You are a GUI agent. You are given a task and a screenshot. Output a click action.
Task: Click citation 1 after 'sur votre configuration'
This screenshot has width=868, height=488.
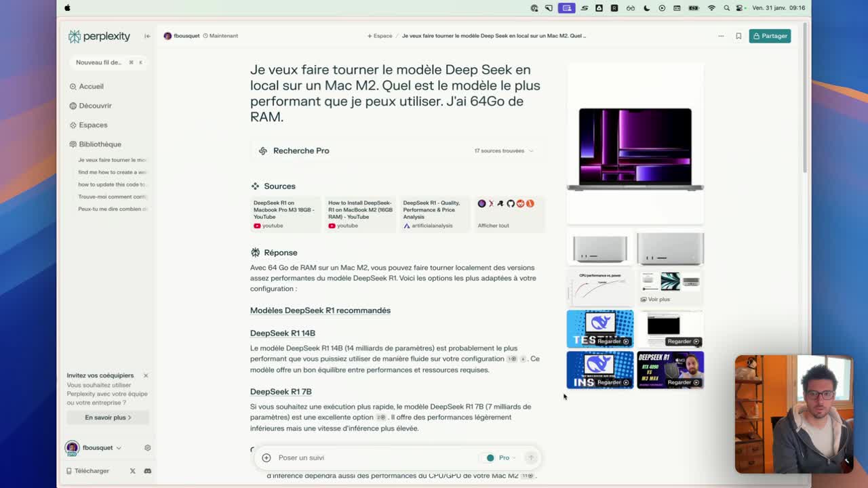(512, 359)
